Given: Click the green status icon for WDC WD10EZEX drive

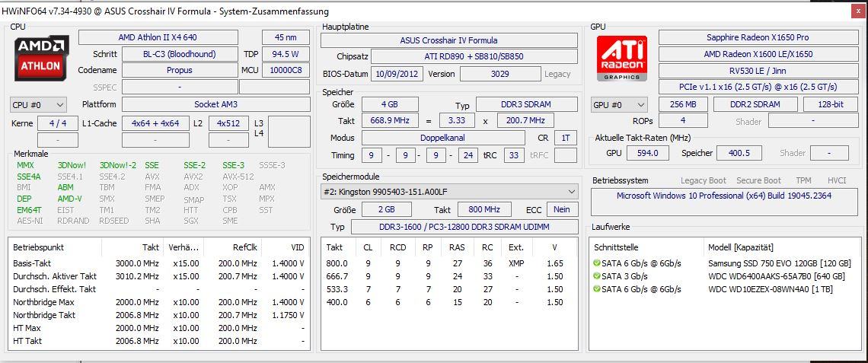Looking at the screenshot, I should coord(596,289).
